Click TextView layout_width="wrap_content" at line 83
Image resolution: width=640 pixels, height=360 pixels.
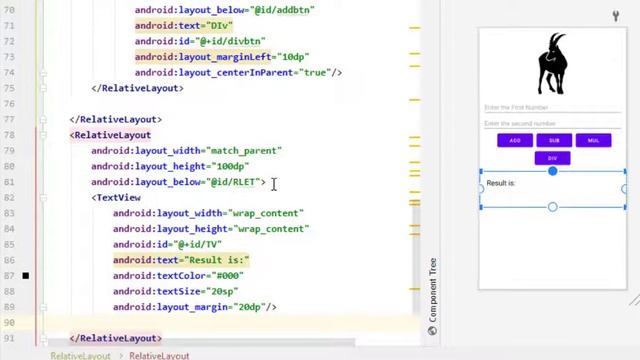click(x=208, y=213)
